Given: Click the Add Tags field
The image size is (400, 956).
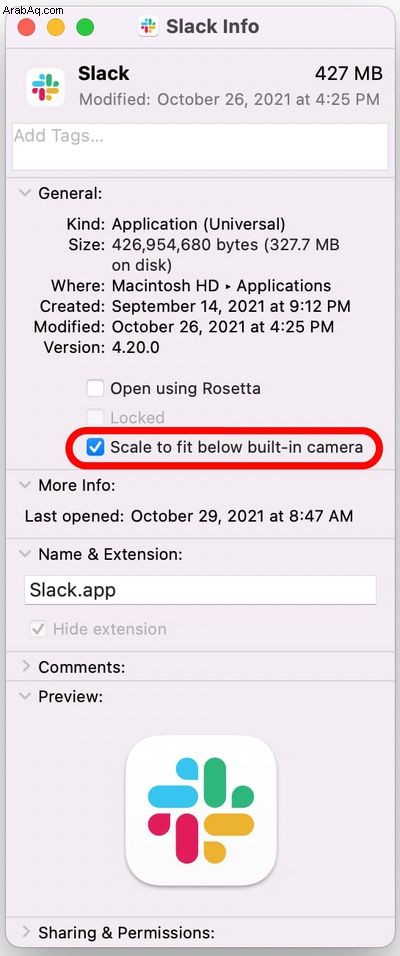Looking at the screenshot, I should pyautogui.click(x=200, y=147).
